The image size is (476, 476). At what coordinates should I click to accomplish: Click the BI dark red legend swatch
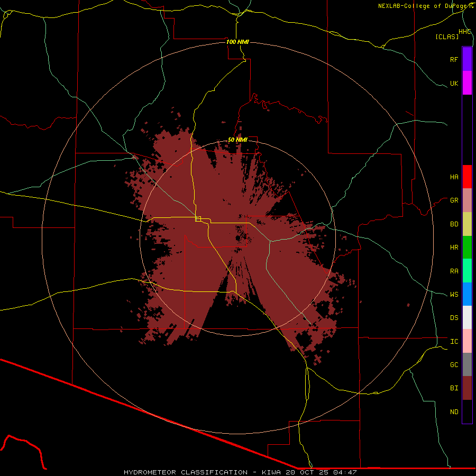point(467,388)
